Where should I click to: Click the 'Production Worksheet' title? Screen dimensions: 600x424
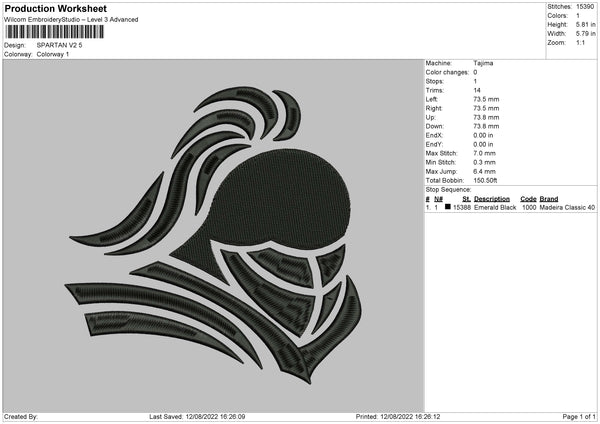[x=55, y=8]
